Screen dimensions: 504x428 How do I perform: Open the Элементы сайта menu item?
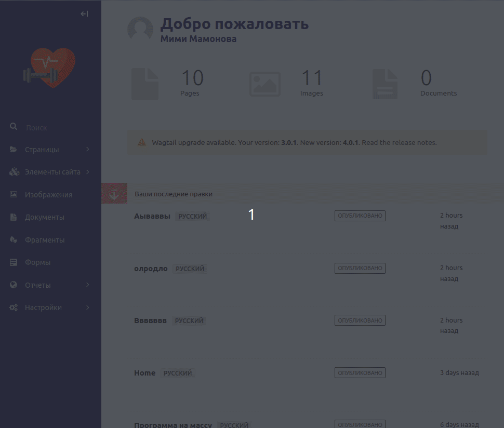(x=52, y=172)
